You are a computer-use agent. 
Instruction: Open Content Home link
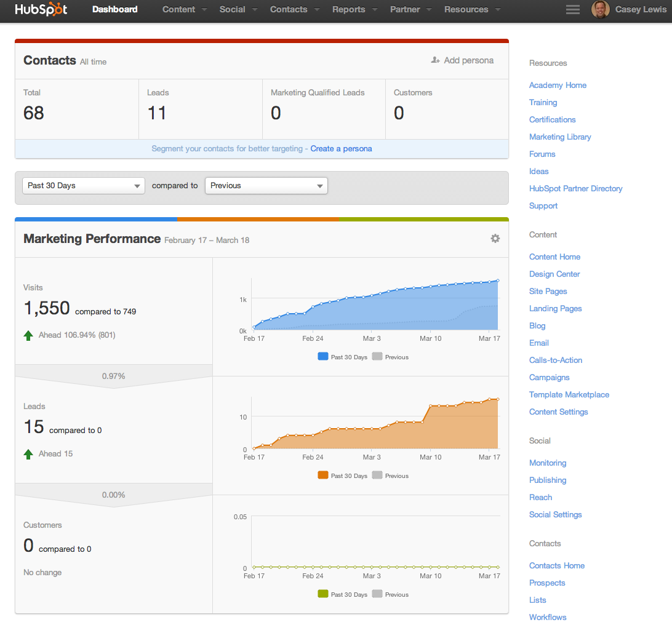tap(554, 257)
